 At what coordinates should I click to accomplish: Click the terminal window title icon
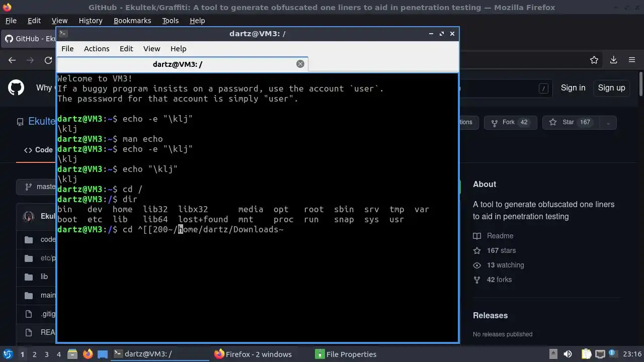[63, 34]
